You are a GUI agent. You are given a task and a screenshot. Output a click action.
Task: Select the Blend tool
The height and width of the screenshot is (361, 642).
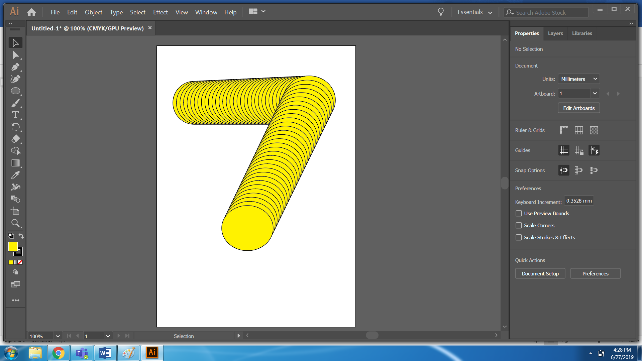coord(16,199)
